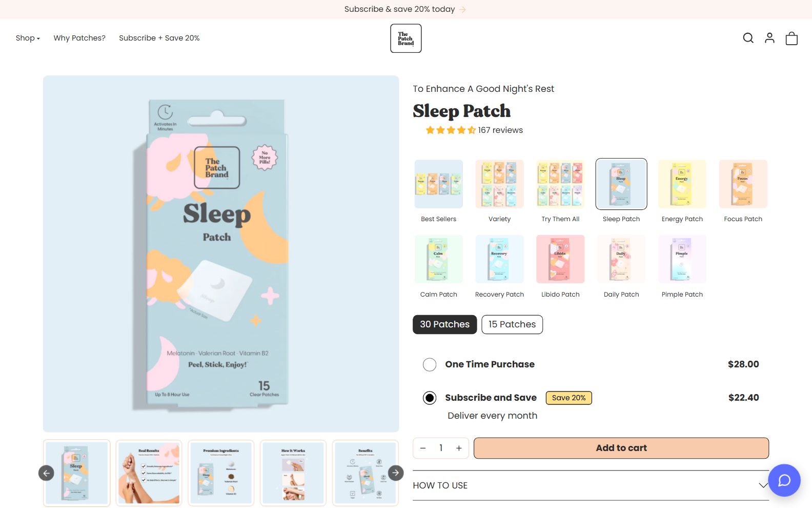Click The Patch Brand logo

pyautogui.click(x=406, y=38)
